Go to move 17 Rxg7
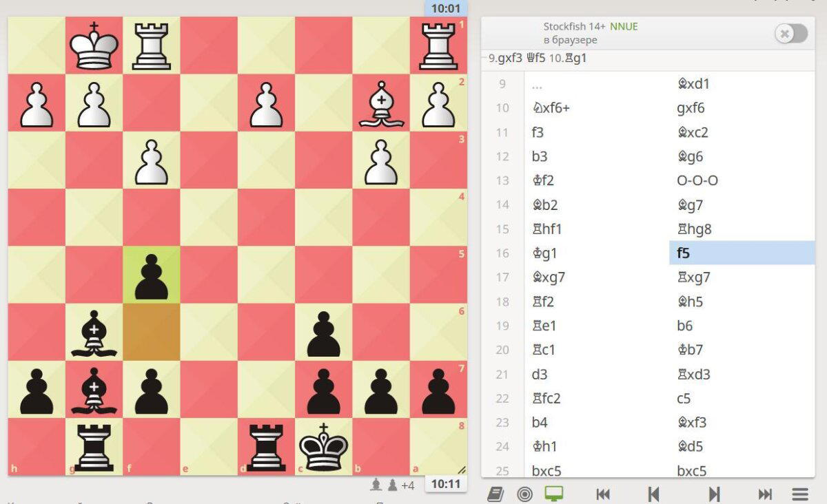The width and height of the screenshot is (827, 504). click(x=742, y=277)
